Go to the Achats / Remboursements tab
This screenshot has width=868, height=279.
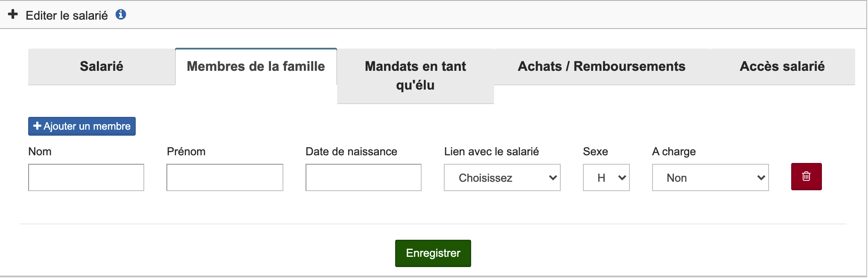[601, 67]
